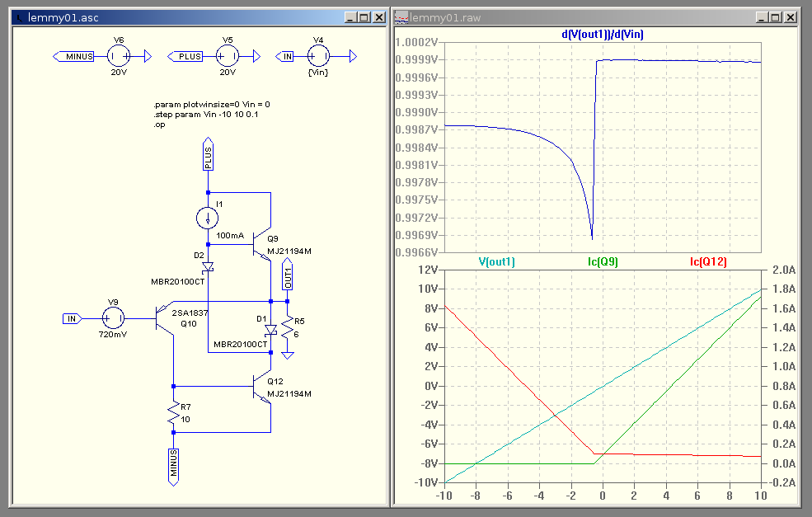The image size is (812, 517).
Task: Click the .op directive text
Action: (x=159, y=125)
